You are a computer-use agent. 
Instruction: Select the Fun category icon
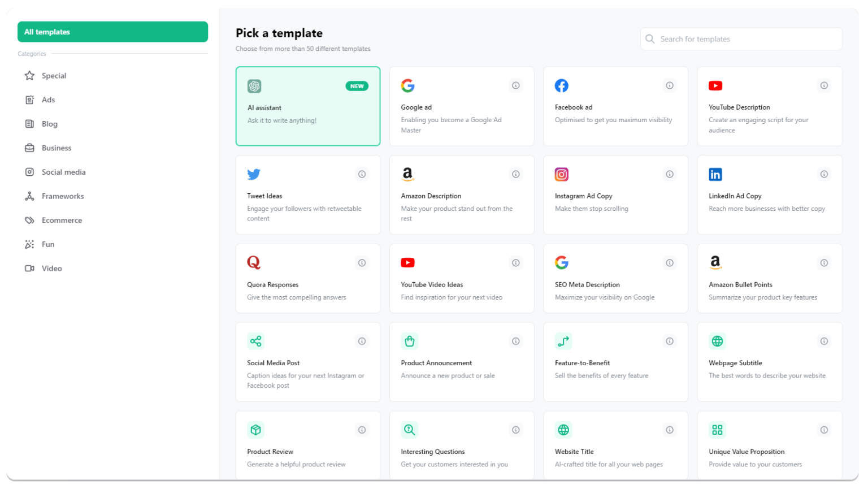pos(29,244)
